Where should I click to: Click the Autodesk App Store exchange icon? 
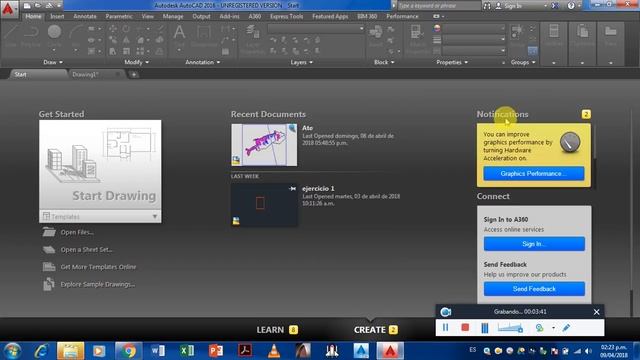point(555,6)
